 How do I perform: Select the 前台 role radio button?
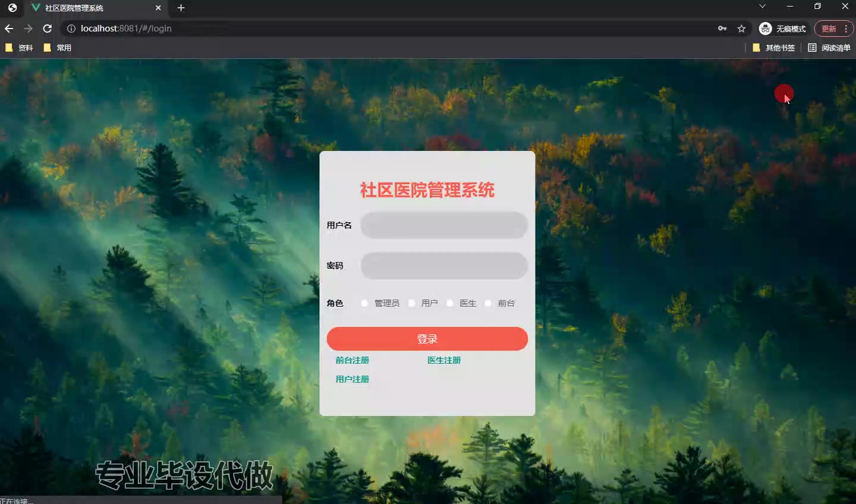(x=488, y=303)
